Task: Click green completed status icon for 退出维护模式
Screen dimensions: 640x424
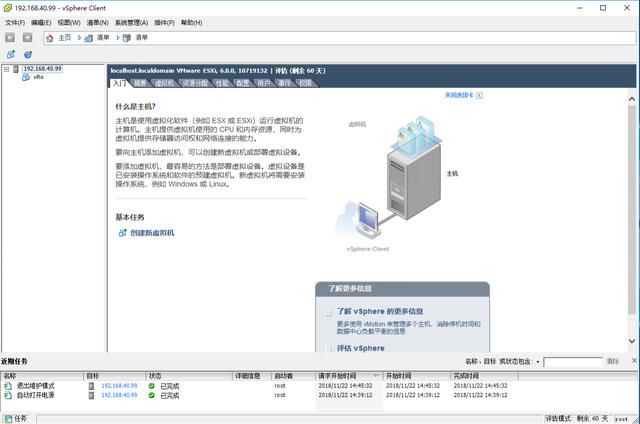Action: tap(152, 386)
